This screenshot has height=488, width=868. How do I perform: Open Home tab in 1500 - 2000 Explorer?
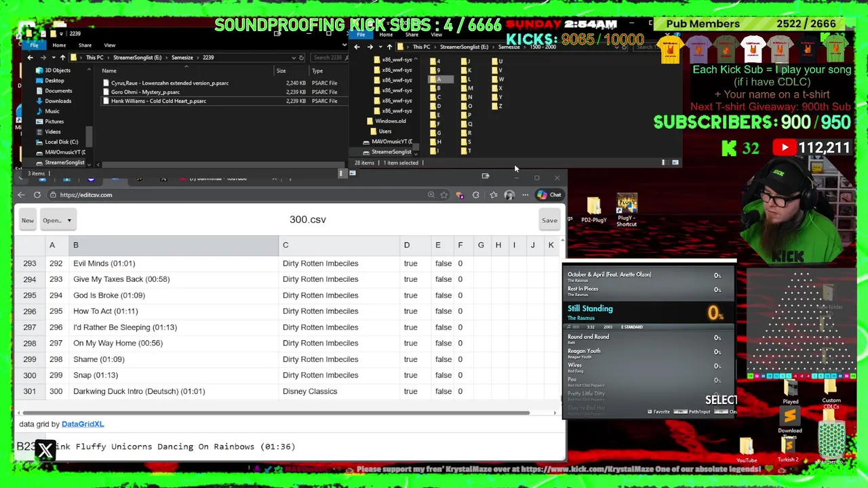point(386,35)
